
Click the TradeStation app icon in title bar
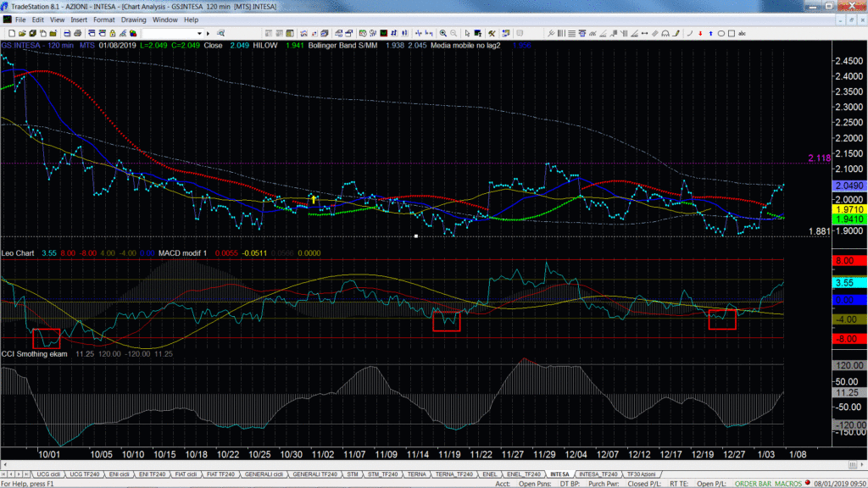5,6
